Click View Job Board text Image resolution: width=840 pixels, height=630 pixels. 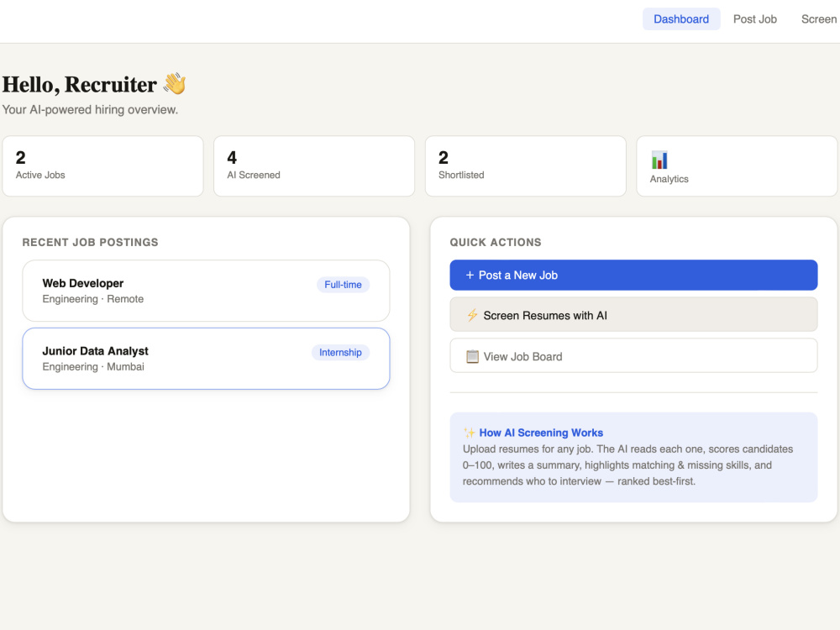coord(522,357)
